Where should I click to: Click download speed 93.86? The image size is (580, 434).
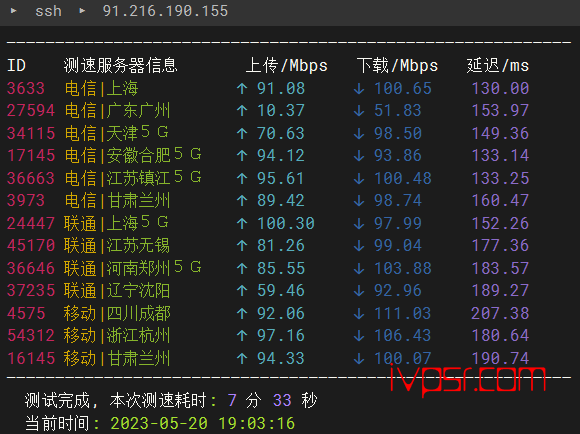[x=398, y=155]
